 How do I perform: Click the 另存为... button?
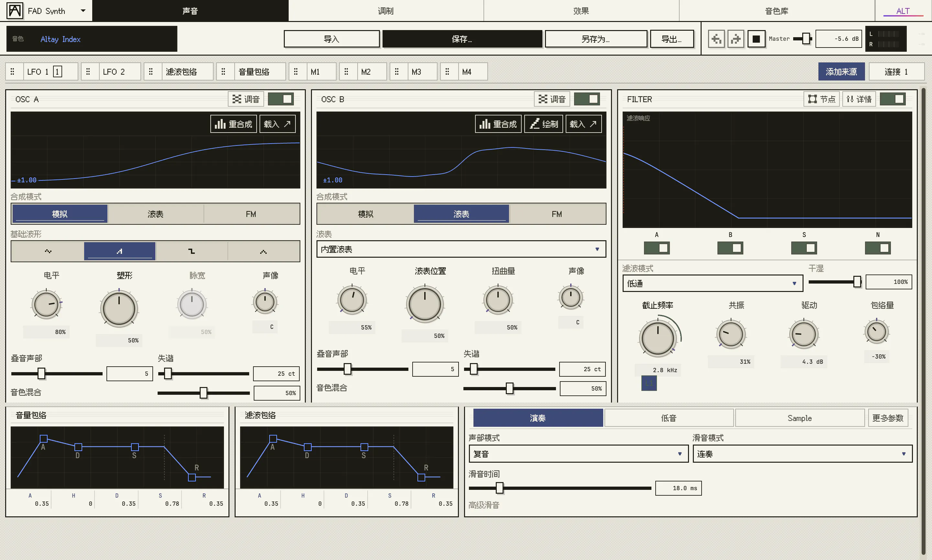(595, 39)
